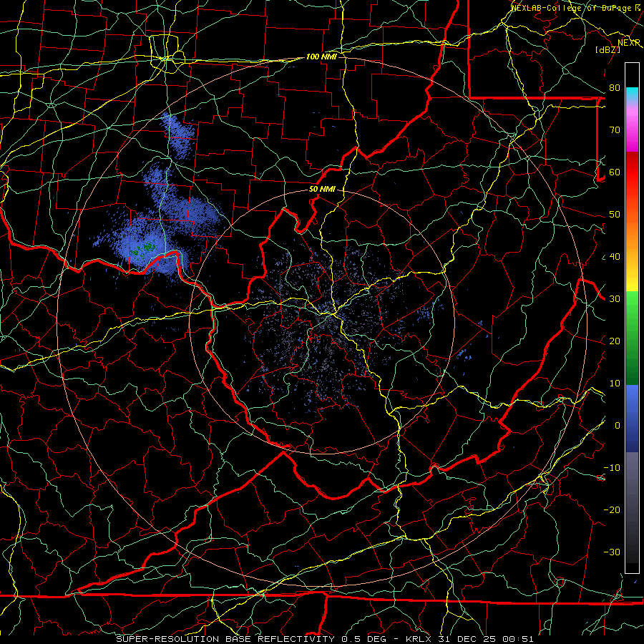This screenshot has width=644, height=644.
Task: Click the 100 NMI range ring label
Action: [321, 57]
